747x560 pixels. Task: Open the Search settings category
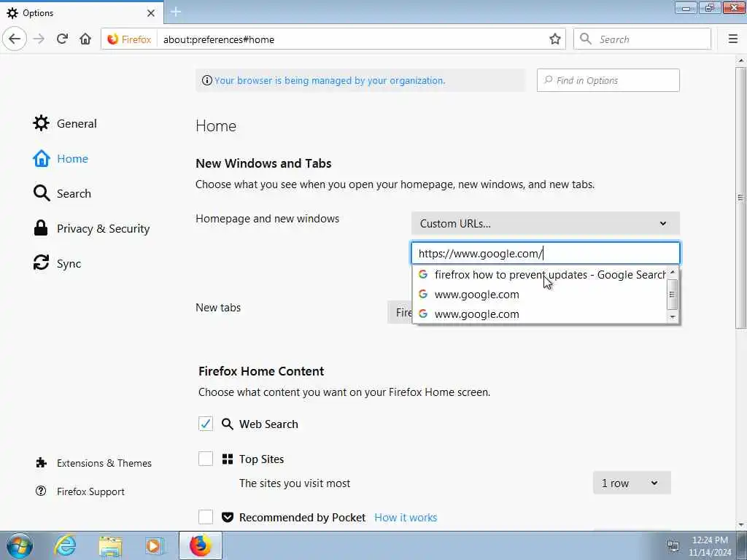[x=62, y=193]
